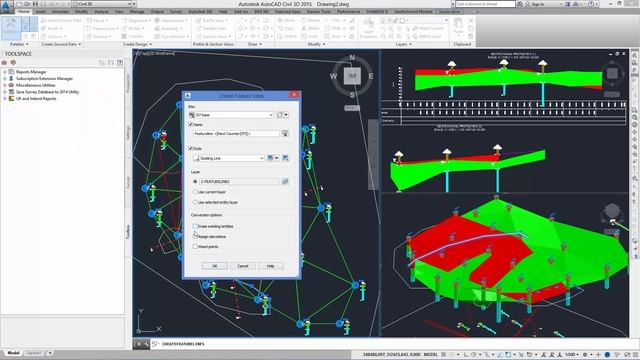This screenshot has width=640, height=360.
Task: Select Use selected entity layer option
Action: (195, 202)
